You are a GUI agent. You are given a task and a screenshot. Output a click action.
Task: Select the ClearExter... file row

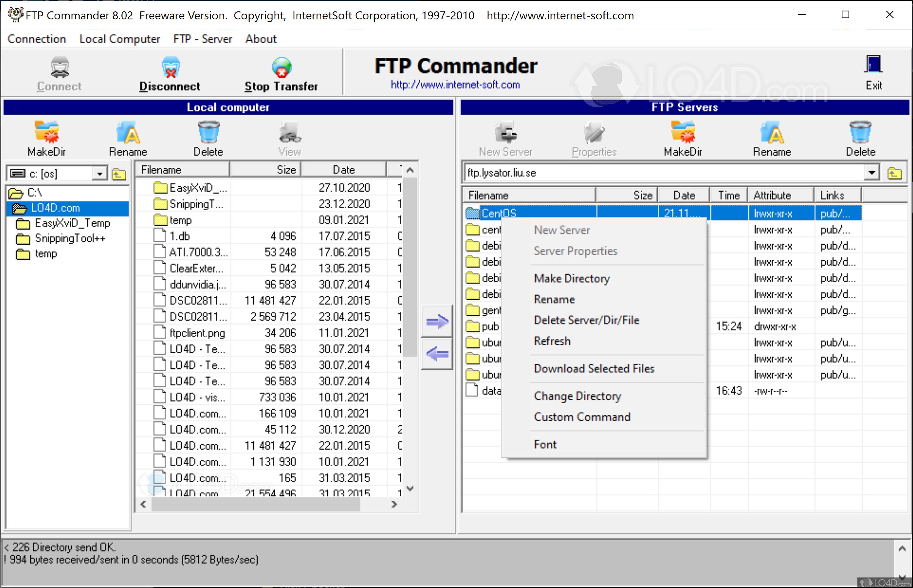pyautogui.click(x=269, y=268)
